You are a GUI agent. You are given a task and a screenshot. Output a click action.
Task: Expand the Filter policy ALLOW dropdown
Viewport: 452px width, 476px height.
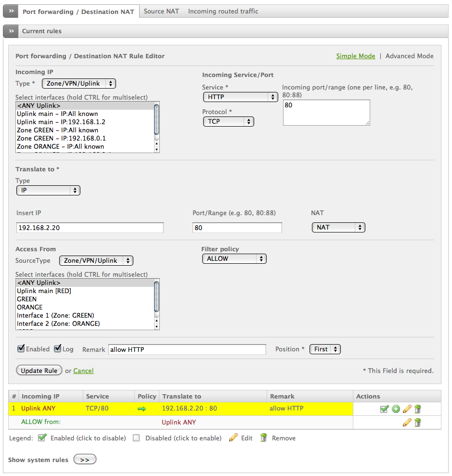pos(234,258)
